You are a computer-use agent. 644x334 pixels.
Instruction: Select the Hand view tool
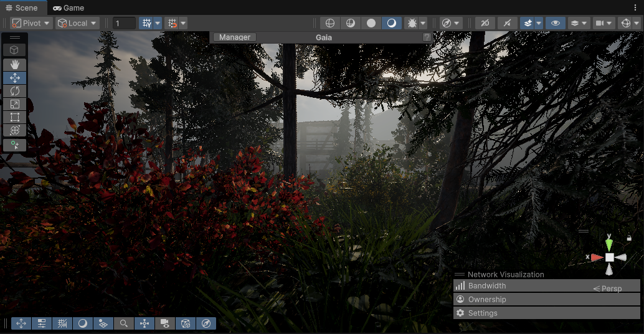[x=15, y=65]
